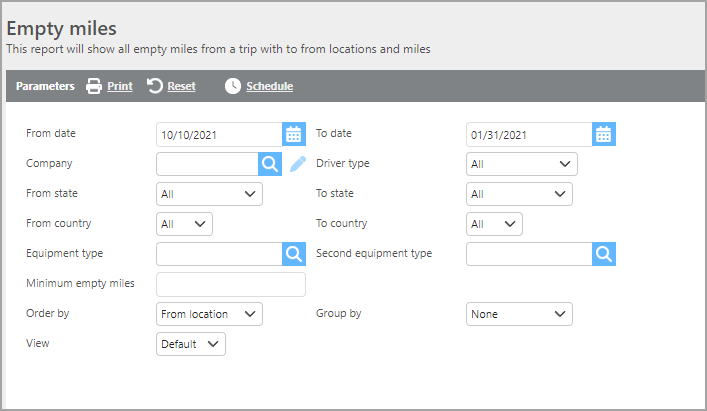Expand the From country dropdown
Image resolution: width=707 pixels, height=411 pixels.
[185, 224]
